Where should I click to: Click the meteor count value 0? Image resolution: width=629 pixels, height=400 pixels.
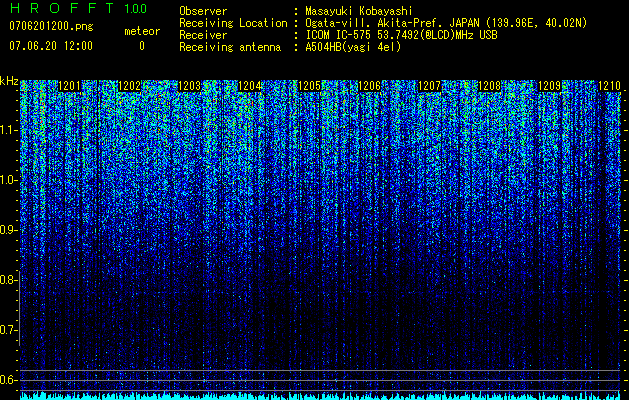[142, 46]
